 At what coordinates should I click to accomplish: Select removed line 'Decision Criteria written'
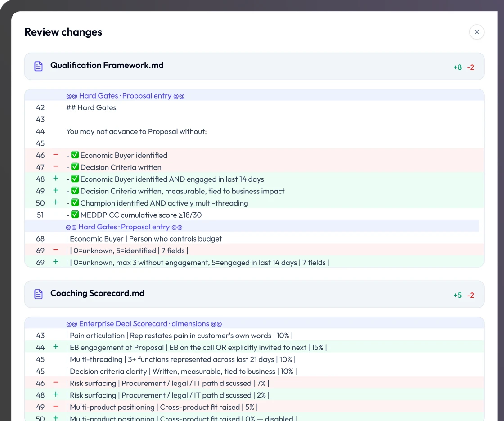(254, 167)
